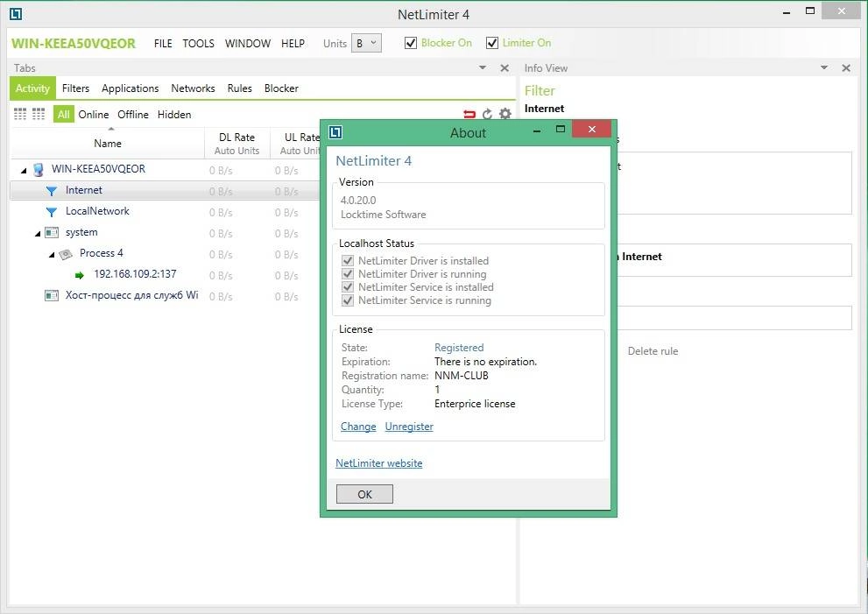This screenshot has width=868, height=614.
Task: Open the Units dropdown showing B
Action: 366,43
